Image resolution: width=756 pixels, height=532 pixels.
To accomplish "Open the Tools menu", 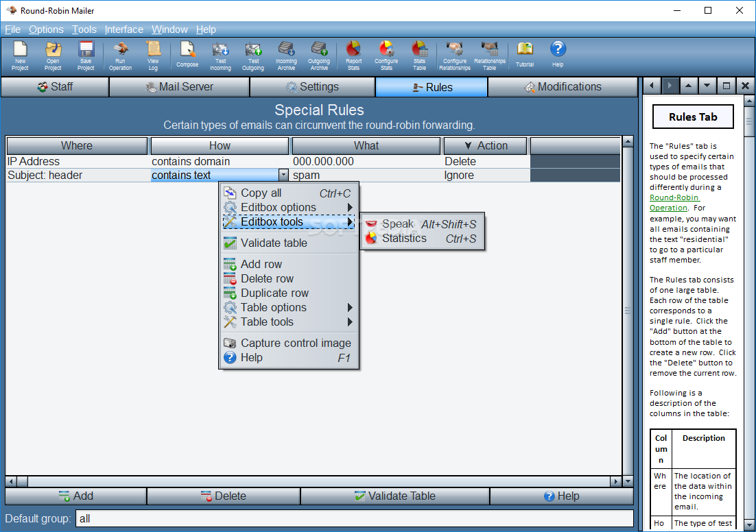I will point(84,29).
